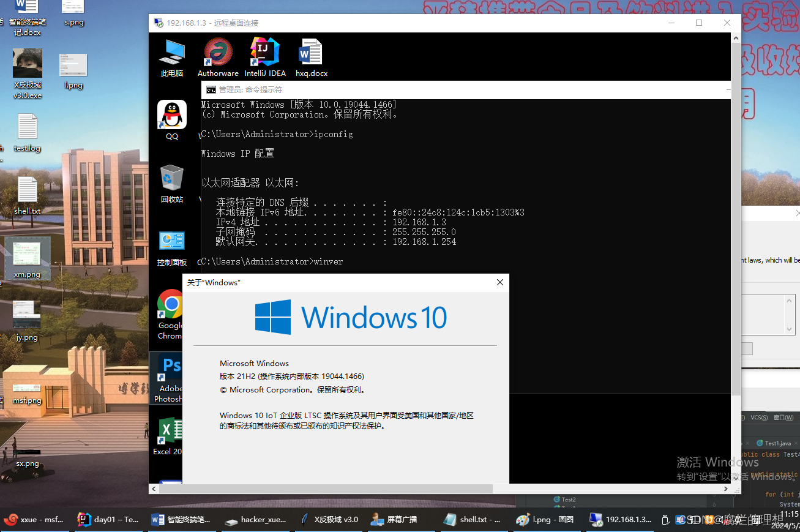This screenshot has width=800, height=532.
Task: Maximize the remote desktop connection window
Action: (699, 23)
